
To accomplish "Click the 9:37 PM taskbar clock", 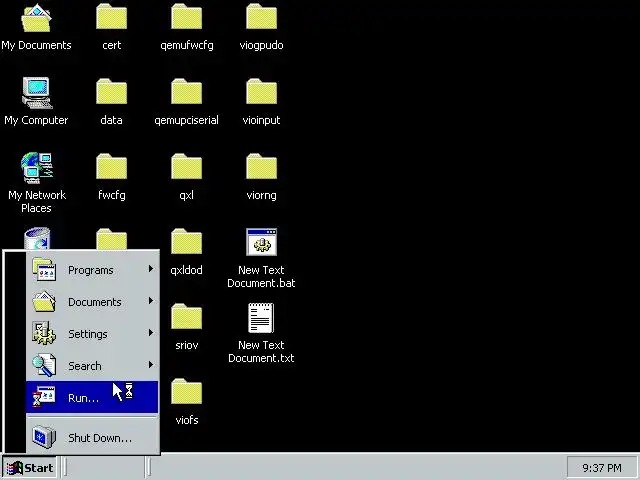I will (x=602, y=468).
